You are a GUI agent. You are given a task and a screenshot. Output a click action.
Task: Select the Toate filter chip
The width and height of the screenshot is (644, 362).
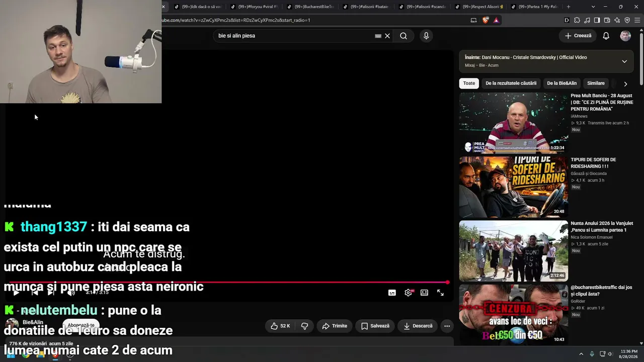click(x=469, y=83)
